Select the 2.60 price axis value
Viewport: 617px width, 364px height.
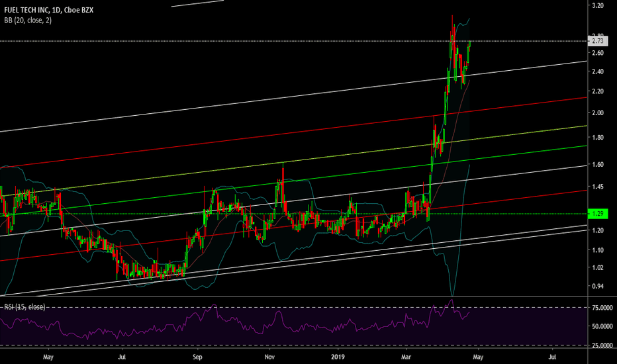point(598,53)
